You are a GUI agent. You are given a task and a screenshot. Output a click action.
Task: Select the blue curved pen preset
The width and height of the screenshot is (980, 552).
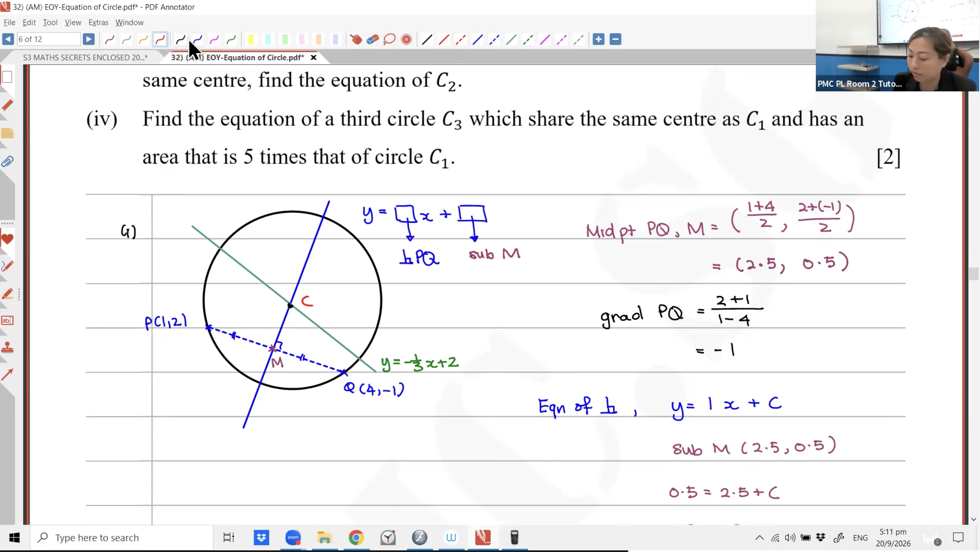point(197,40)
